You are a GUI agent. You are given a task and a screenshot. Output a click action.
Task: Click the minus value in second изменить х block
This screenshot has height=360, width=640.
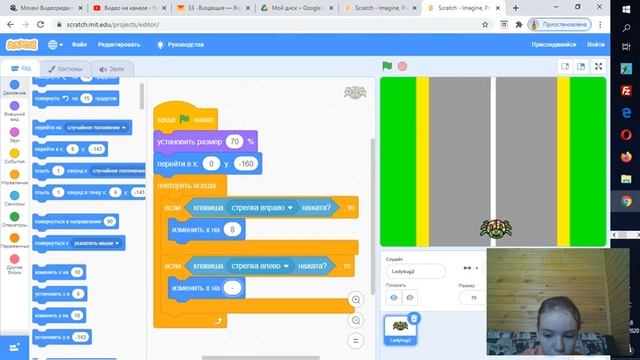pyautogui.click(x=232, y=288)
